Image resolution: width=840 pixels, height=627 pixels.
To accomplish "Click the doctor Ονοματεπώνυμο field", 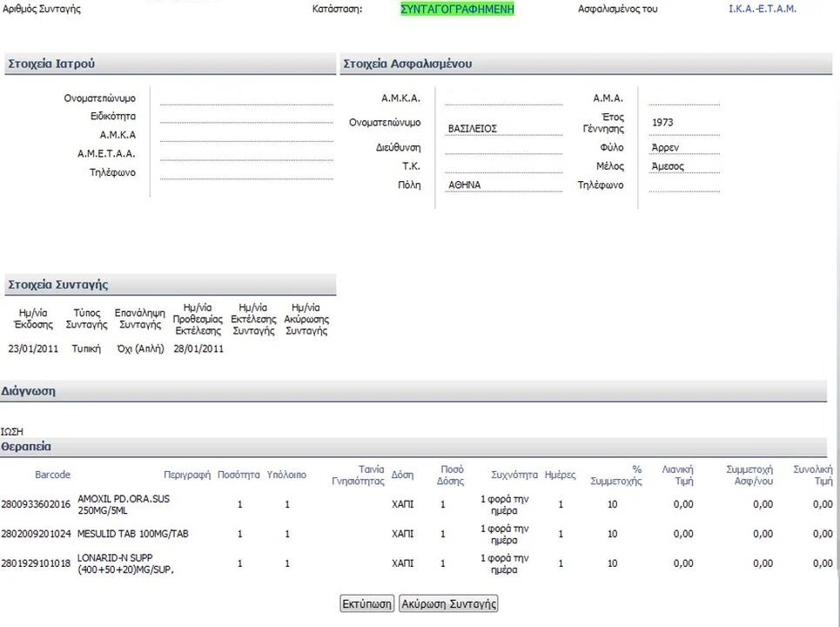I will [x=246, y=98].
